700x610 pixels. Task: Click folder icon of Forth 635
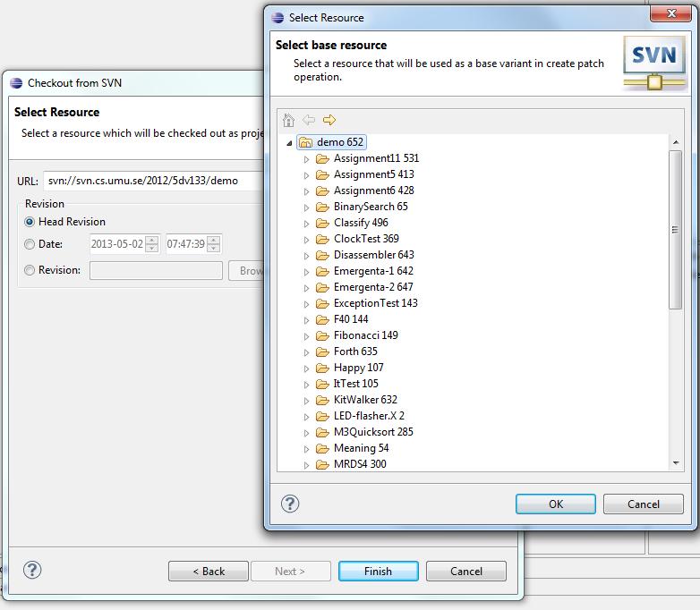click(x=322, y=352)
